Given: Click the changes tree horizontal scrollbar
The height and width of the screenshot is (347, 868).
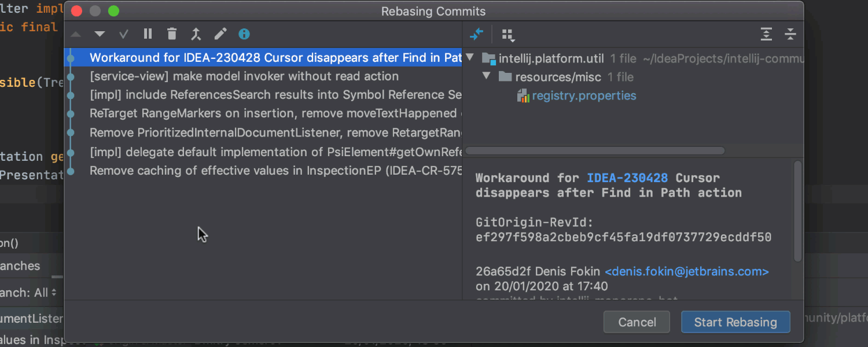Looking at the screenshot, I should pyautogui.click(x=595, y=151).
